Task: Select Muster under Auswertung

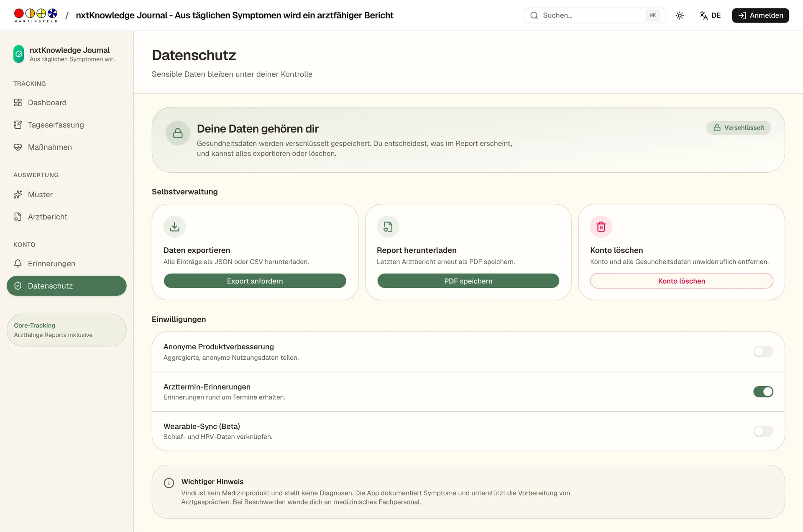Action: pyautogui.click(x=66, y=194)
